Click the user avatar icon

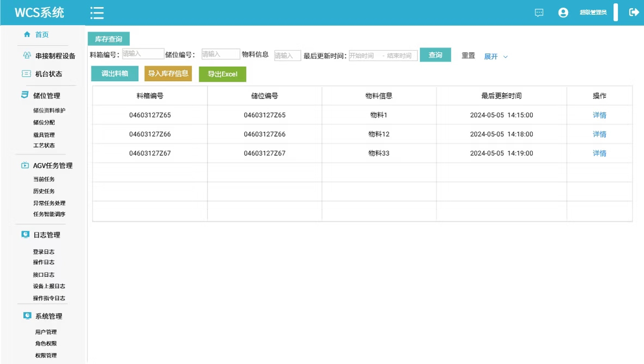(563, 13)
